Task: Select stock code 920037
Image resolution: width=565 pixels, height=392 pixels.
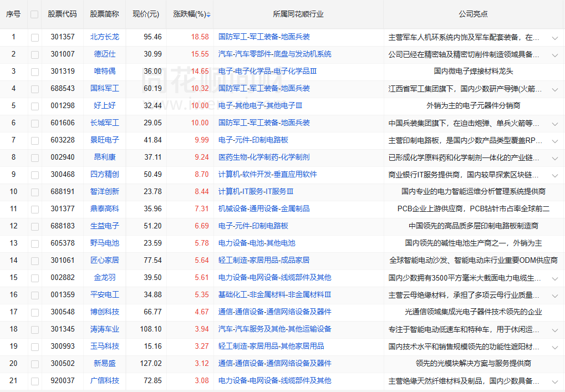Action: (63, 380)
